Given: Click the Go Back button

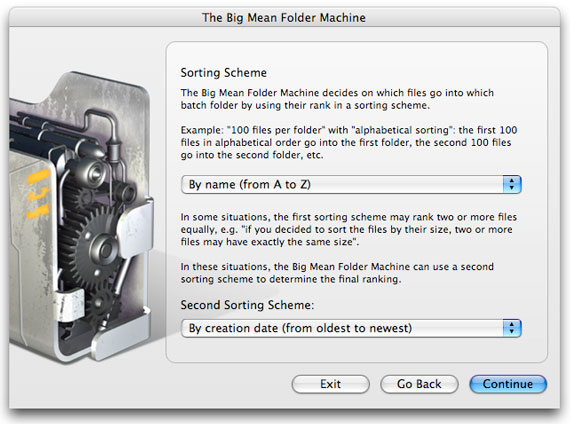Looking at the screenshot, I should click(419, 384).
